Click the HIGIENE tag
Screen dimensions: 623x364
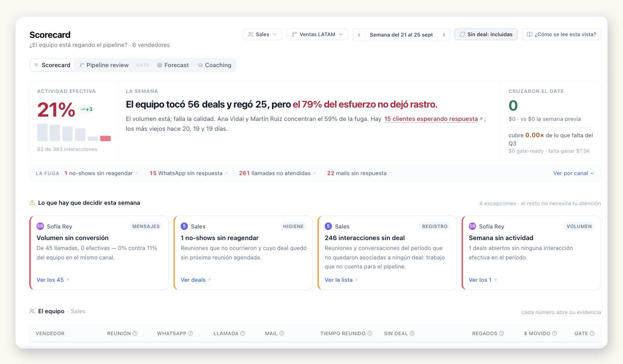(293, 226)
